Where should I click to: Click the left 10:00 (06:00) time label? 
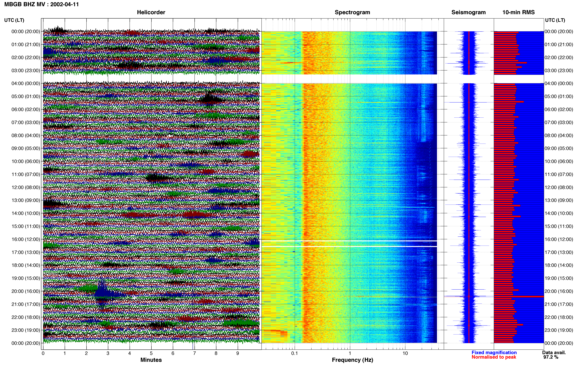[26, 161]
